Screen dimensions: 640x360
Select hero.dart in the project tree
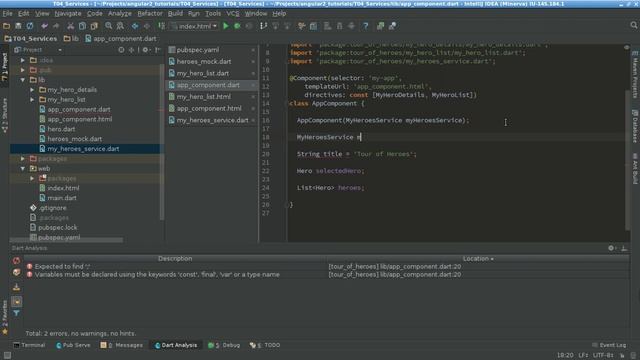pos(61,129)
